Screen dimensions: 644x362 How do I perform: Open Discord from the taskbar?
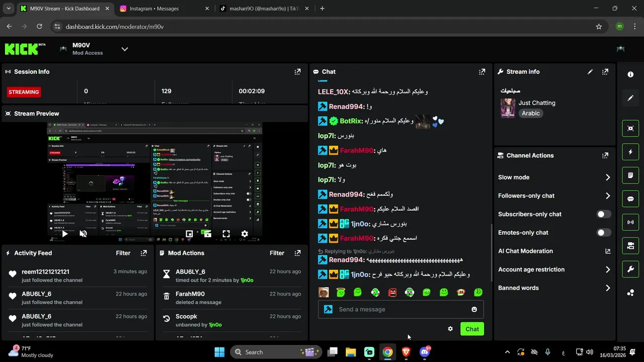click(425, 352)
